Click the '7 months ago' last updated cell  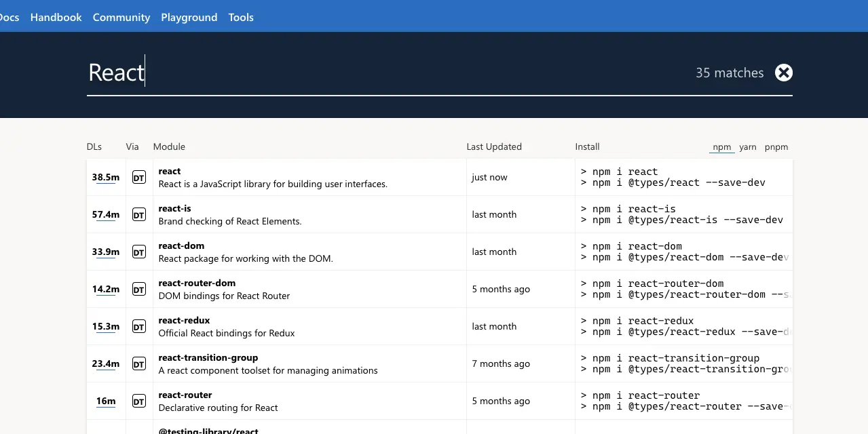[501, 364]
